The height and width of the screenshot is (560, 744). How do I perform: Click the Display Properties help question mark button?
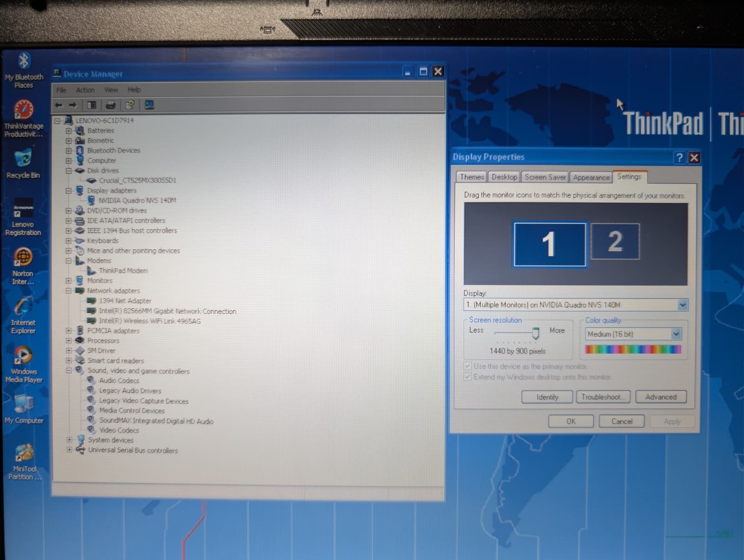coord(679,158)
